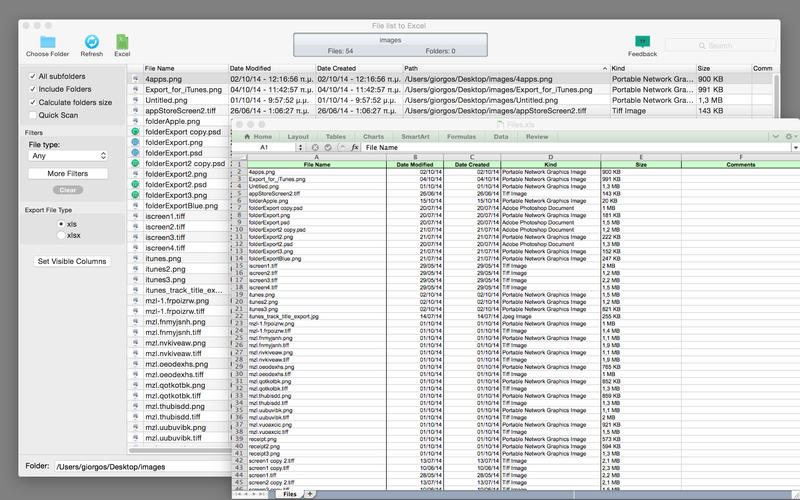
Task: Enable the Quick Scan checkbox
Action: (31, 115)
